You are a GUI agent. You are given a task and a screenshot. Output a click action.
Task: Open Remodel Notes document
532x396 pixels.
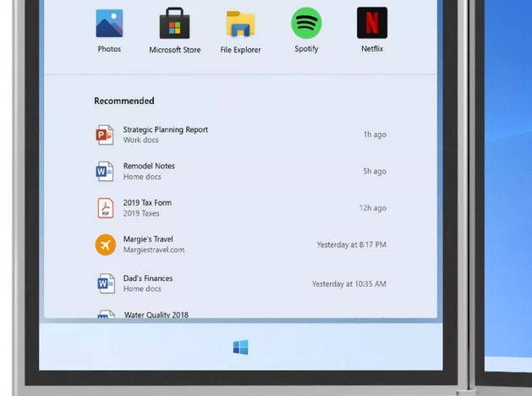tap(240, 172)
